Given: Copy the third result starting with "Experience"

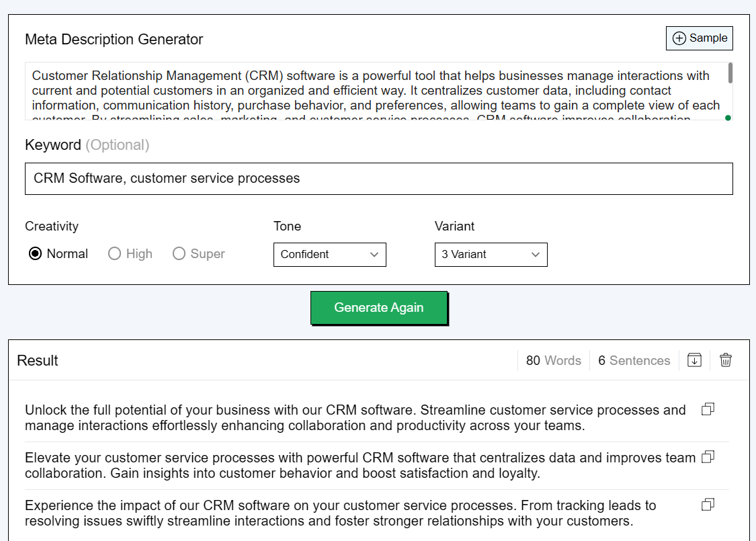Looking at the screenshot, I should [708, 505].
